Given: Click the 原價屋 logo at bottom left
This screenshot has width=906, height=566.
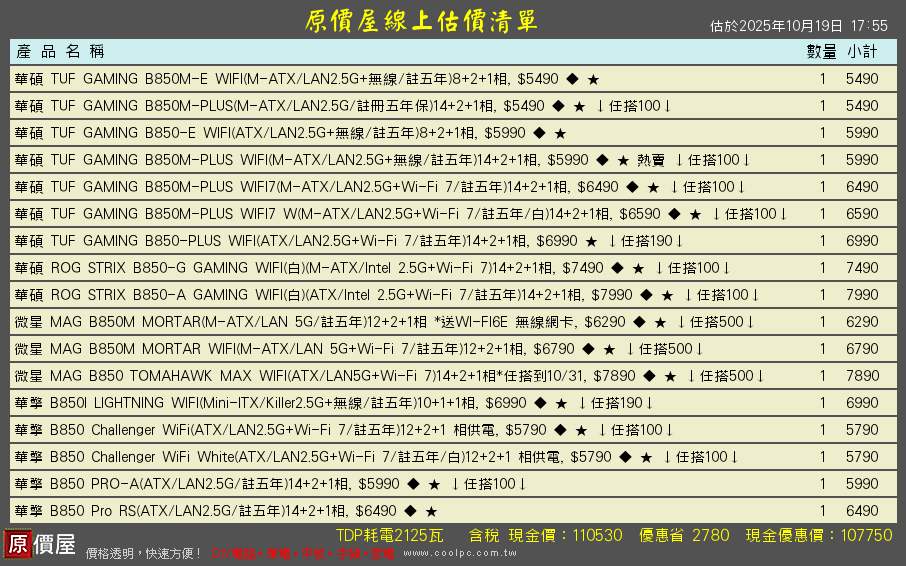Looking at the screenshot, I should coord(40,545).
